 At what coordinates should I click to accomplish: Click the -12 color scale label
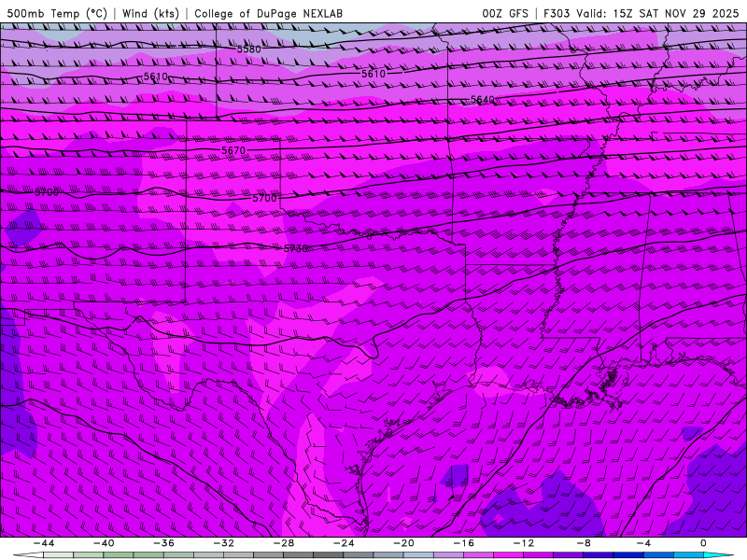coord(524,543)
